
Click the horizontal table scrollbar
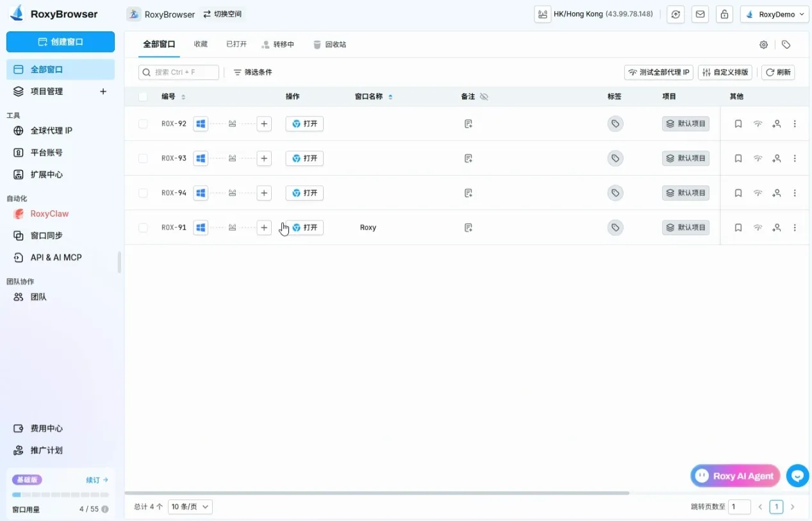tap(377, 493)
